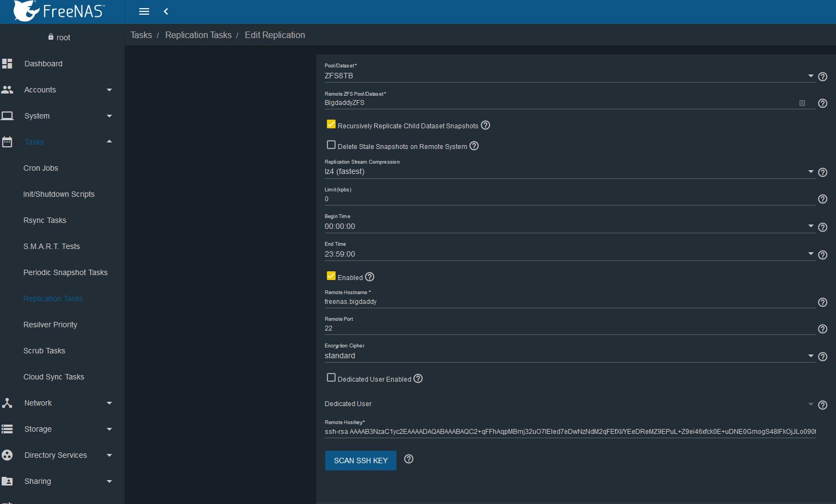Image resolution: width=836 pixels, height=504 pixels.
Task: Select Cloud Sync Tasks in sidebar
Action: tap(54, 377)
